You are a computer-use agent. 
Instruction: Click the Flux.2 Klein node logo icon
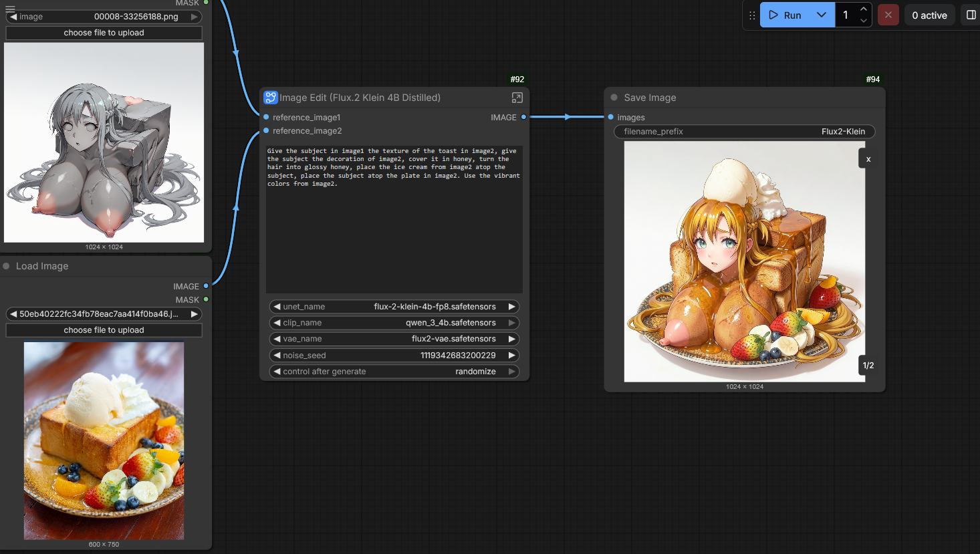(270, 98)
